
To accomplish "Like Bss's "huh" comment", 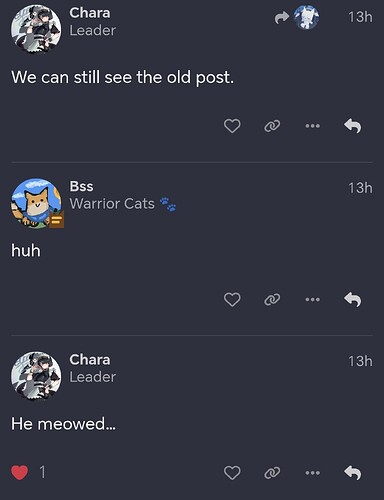I will coord(232,299).
